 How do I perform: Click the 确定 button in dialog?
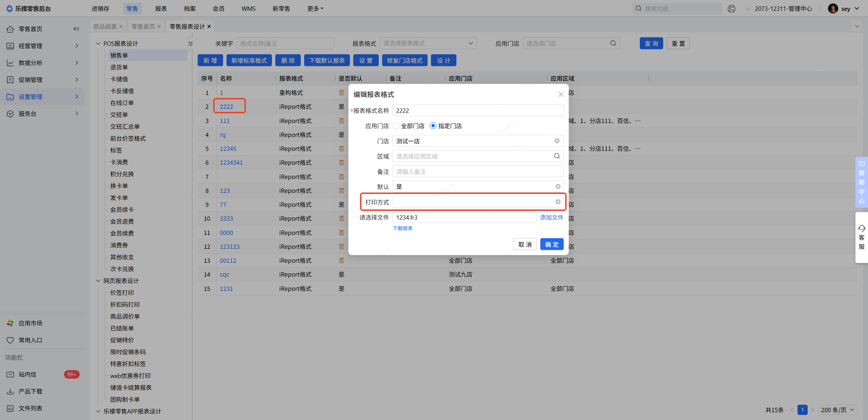(x=551, y=244)
